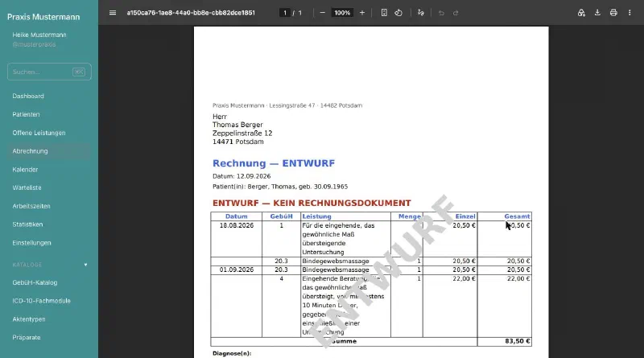
Task: Click the Rechnung — ENTWURF heading
Action: pos(274,163)
